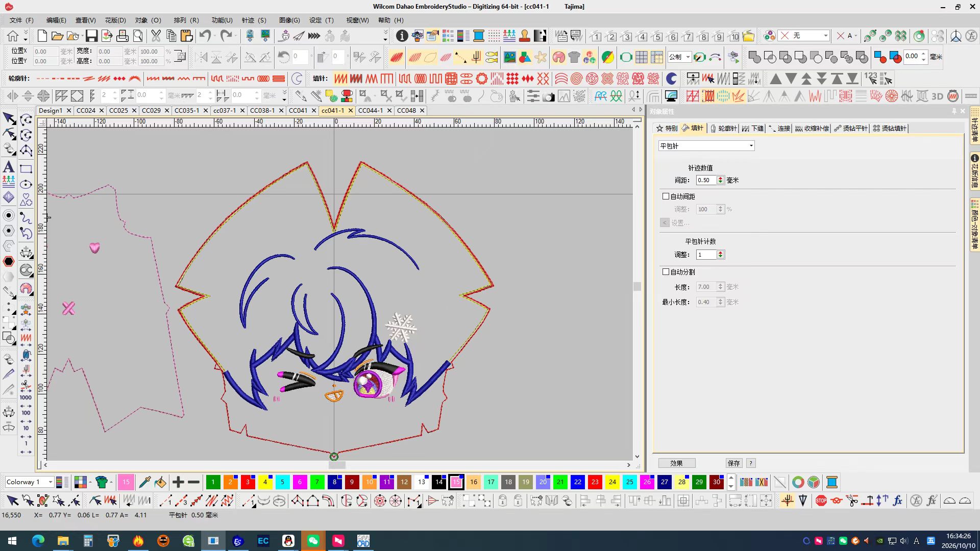Select the rectangle shape tool

[26, 169]
